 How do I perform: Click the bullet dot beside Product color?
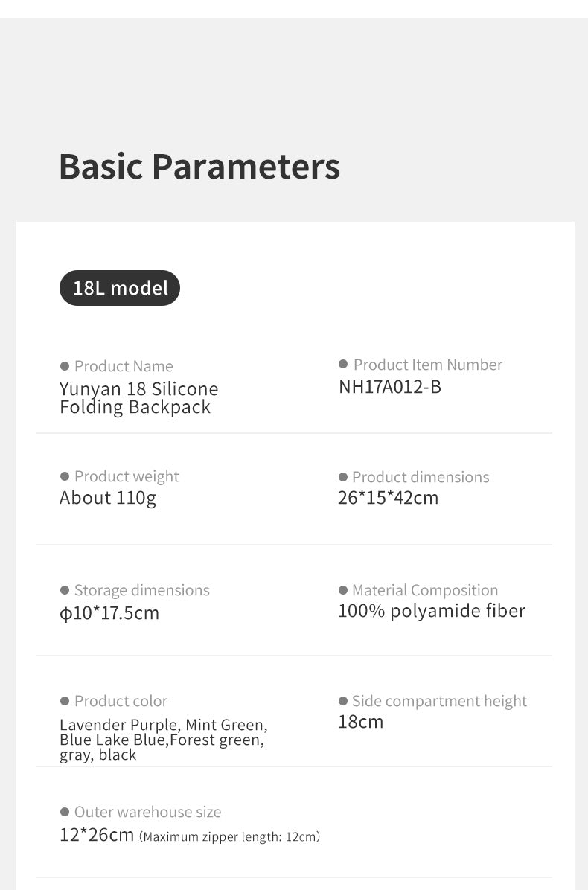(x=65, y=701)
